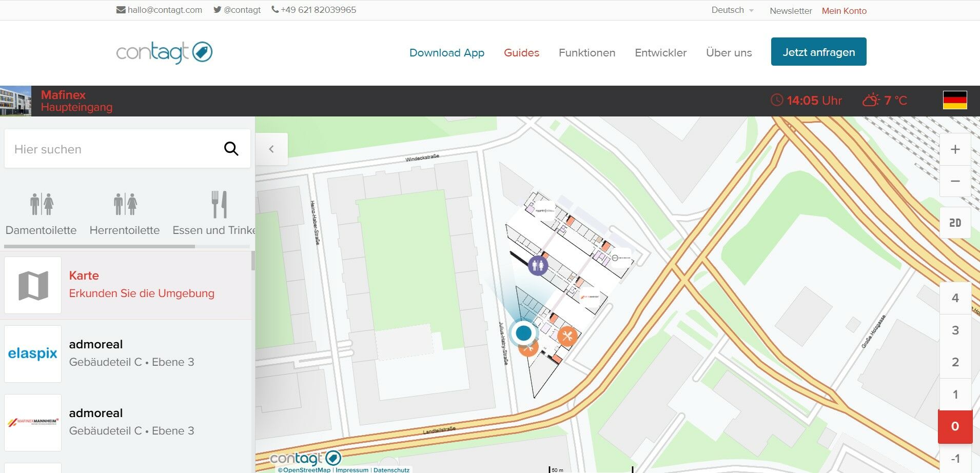Click the contagt logo in header
The height and width of the screenshot is (473, 980).
click(x=164, y=52)
